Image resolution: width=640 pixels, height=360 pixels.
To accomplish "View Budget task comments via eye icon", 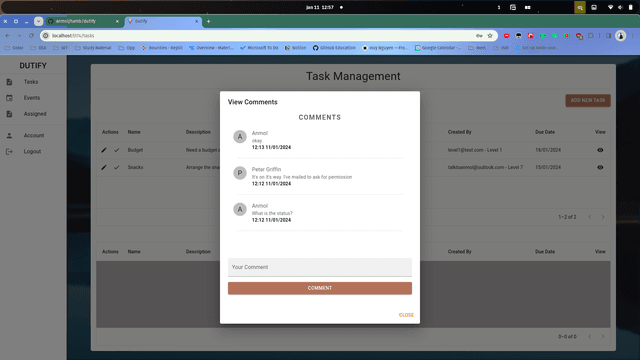I will tap(600, 150).
